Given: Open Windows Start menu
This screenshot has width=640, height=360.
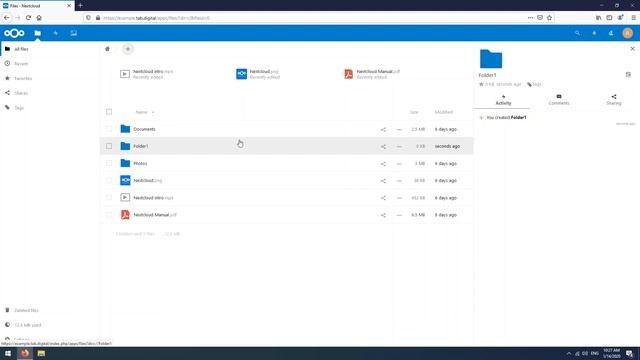Looking at the screenshot, I should click(x=8, y=353).
